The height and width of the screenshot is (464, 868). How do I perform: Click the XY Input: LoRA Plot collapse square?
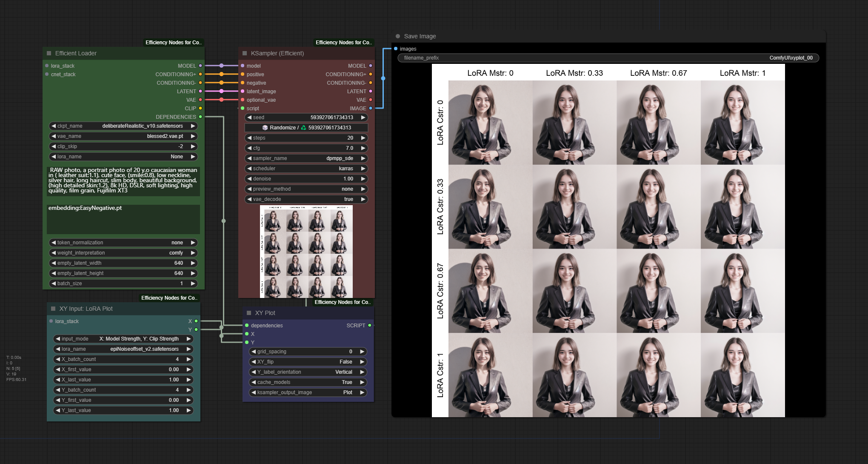53,309
